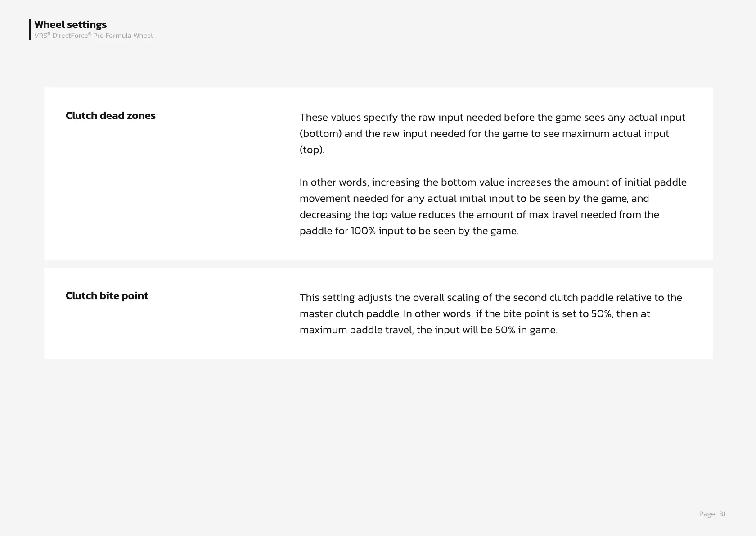The height and width of the screenshot is (536, 756).
Task: Click the "Page" label in the footer
Action: [706, 514]
